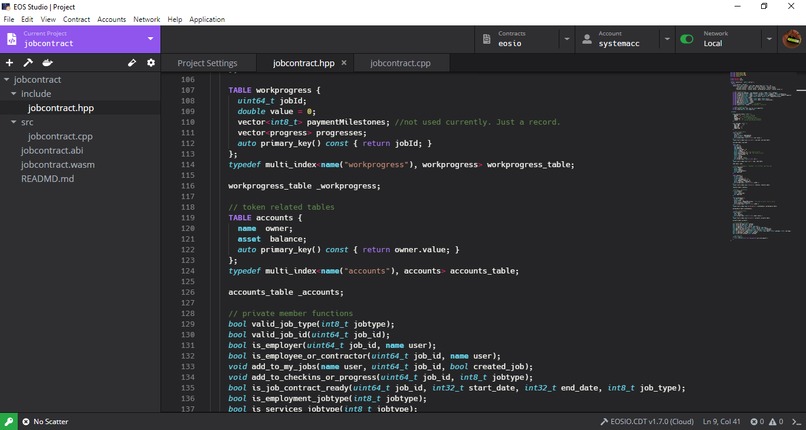
Task: Close the jobcontract.hpp tab
Action: coord(344,63)
